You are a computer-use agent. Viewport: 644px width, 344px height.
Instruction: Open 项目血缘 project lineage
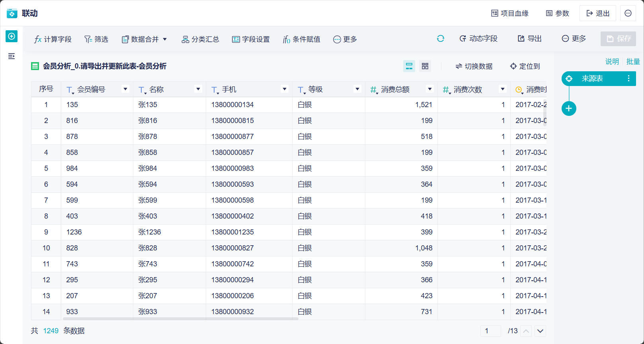[510, 13]
